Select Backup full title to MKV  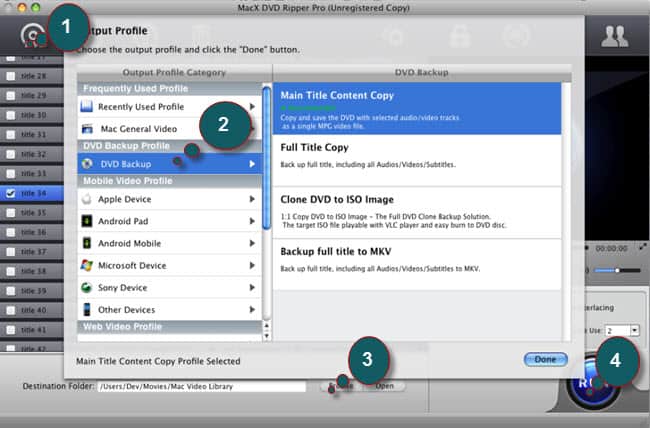pos(417,264)
